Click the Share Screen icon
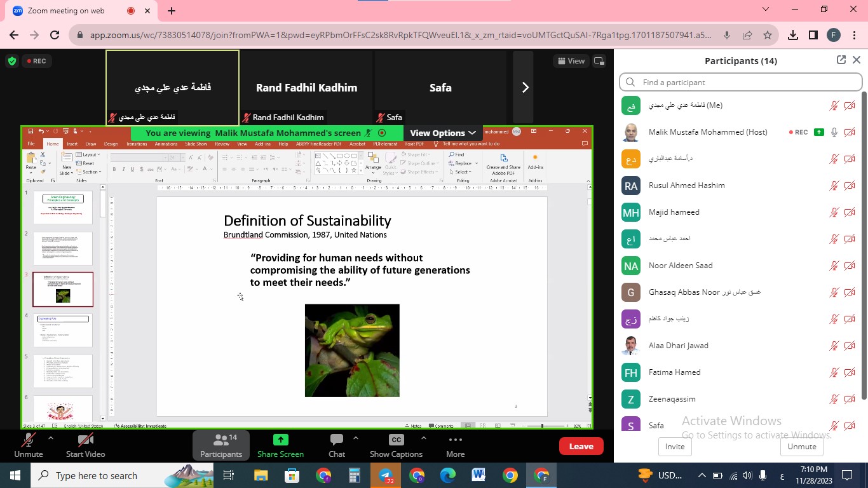 pos(280,440)
